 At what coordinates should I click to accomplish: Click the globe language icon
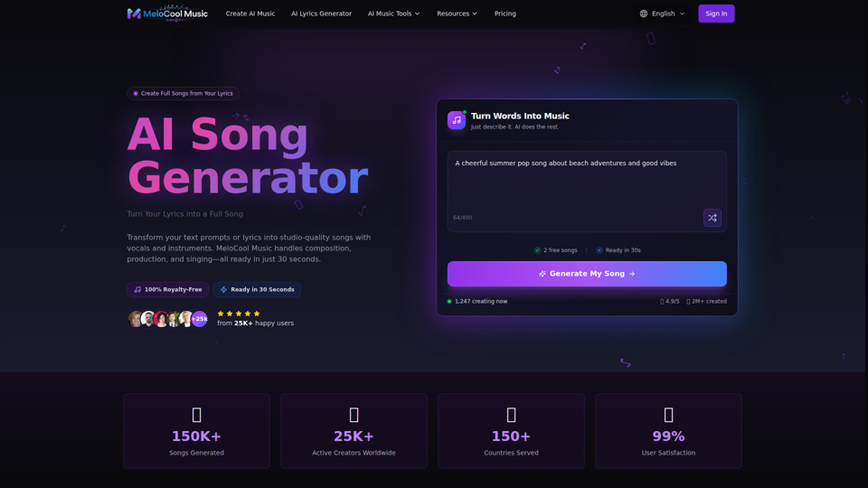pos(643,14)
